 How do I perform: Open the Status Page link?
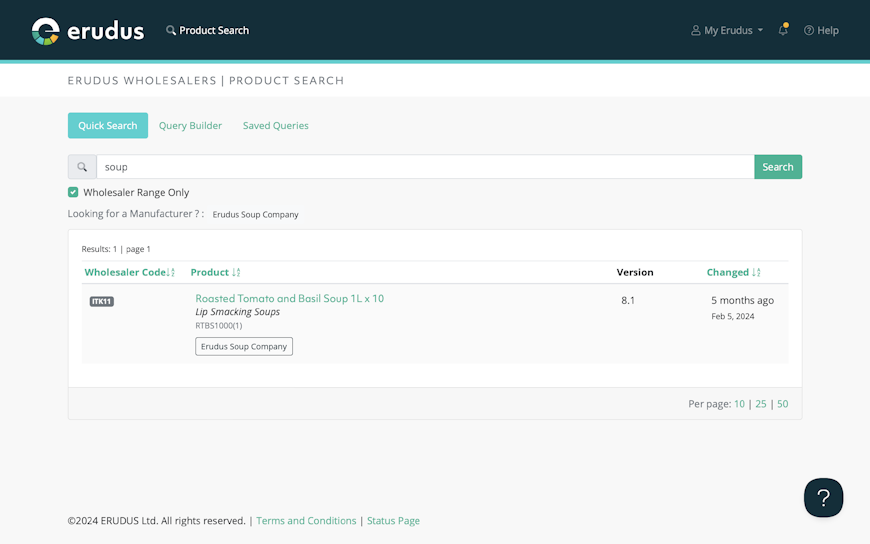393,521
